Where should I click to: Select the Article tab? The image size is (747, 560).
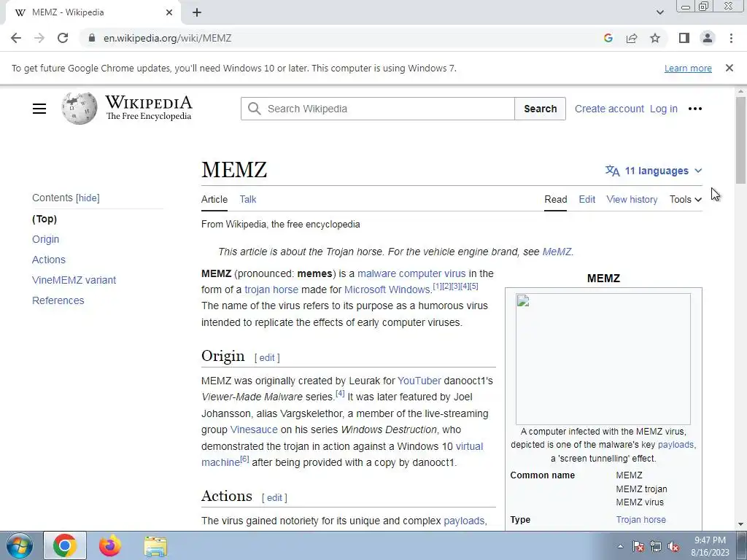tap(214, 200)
